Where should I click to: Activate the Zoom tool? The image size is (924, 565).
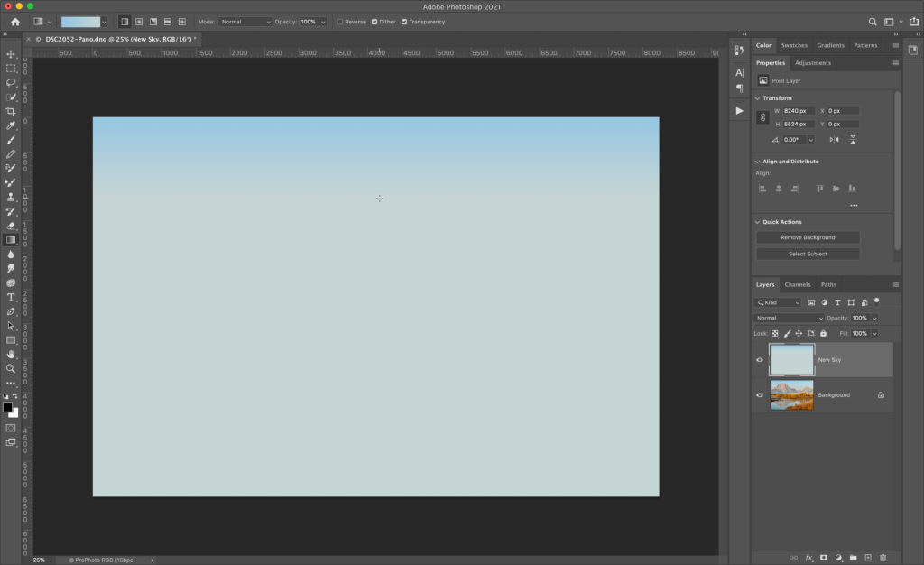pyautogui.click(x=11, y=368)
